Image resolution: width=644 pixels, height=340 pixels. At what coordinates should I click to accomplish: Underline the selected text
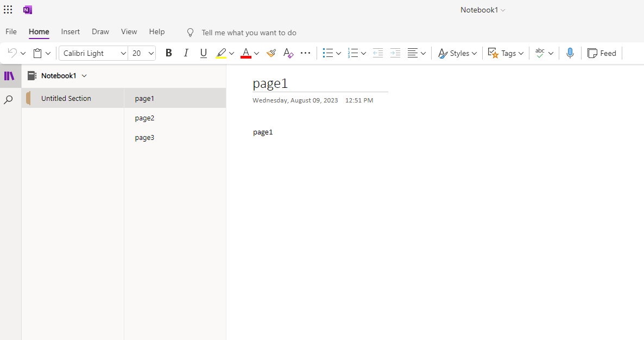pos(203,53)
